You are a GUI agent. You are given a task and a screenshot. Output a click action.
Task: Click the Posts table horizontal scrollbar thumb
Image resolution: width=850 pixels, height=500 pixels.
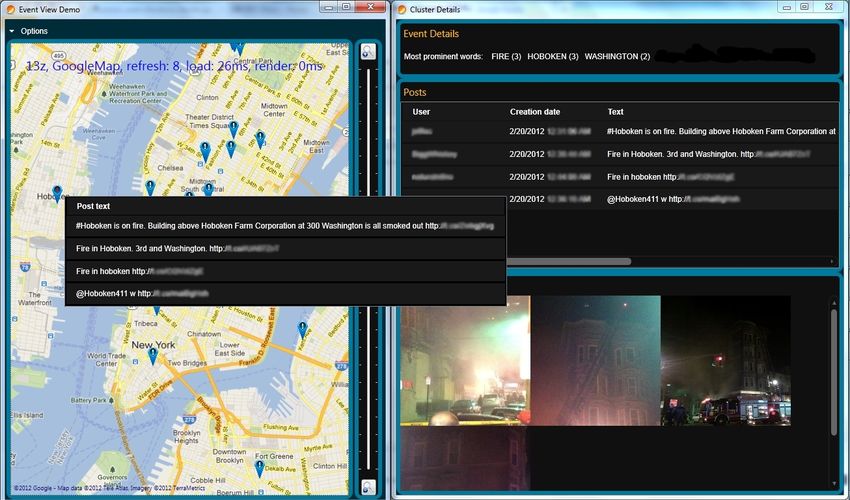[569, 261]
